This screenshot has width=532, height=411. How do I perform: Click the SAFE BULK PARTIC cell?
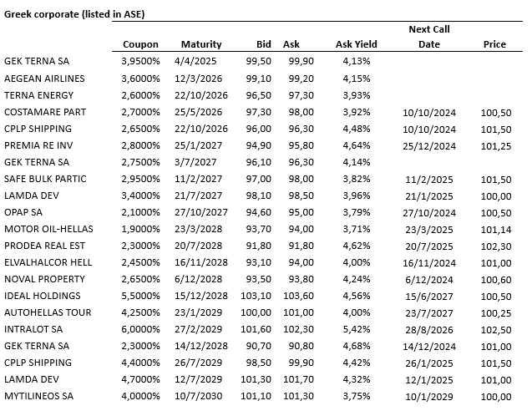click(45, 179)
